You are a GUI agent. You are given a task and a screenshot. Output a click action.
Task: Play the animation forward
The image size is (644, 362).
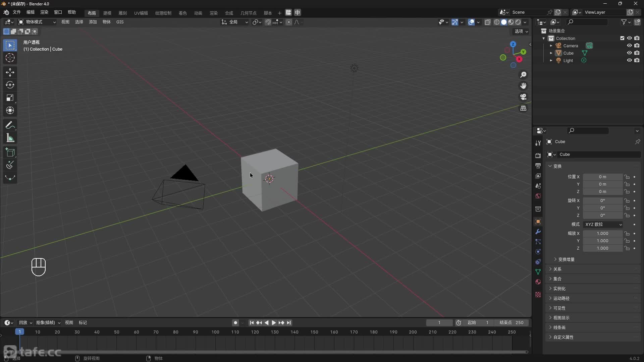coord(274,323)
